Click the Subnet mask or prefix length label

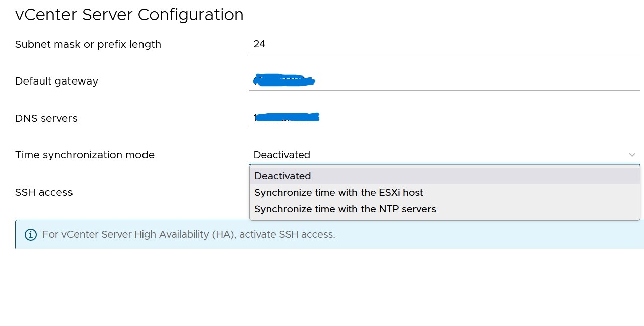point(88,44)
